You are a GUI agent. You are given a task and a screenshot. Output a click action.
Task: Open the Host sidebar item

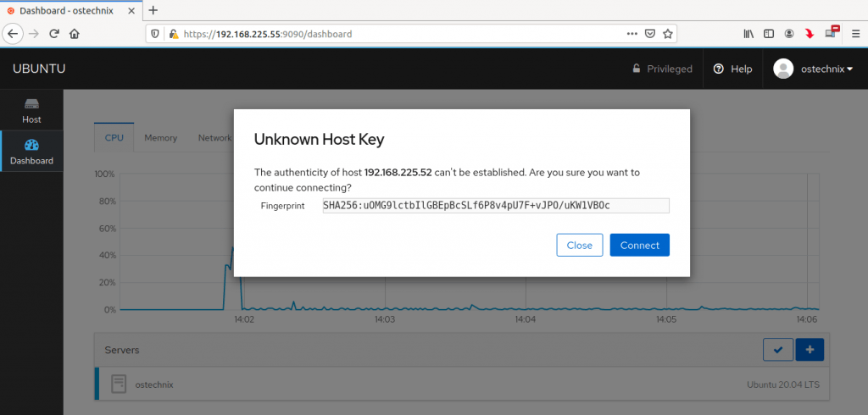(x=31, y=111)
